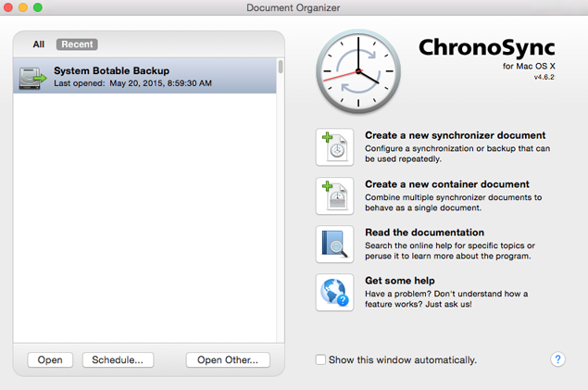Click Create a new container document heading
The width and height of the screenshot is (588, 390).
point(447,184)
